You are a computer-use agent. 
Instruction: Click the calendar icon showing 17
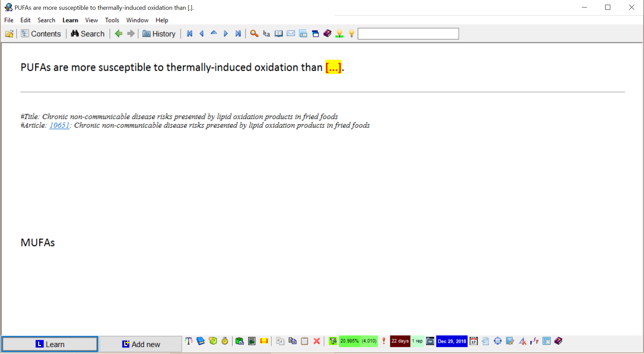[474, 341]
